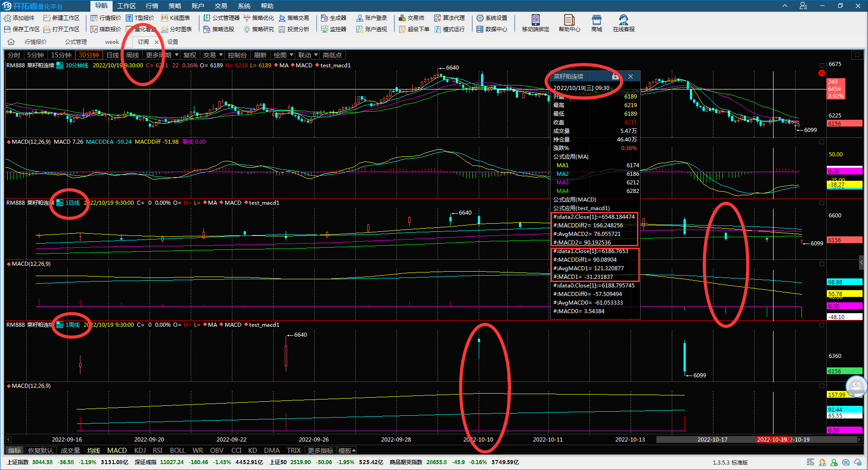The image size is (868, 470).
Task: Open the 策略 menu
Action: tap(175, 6)
